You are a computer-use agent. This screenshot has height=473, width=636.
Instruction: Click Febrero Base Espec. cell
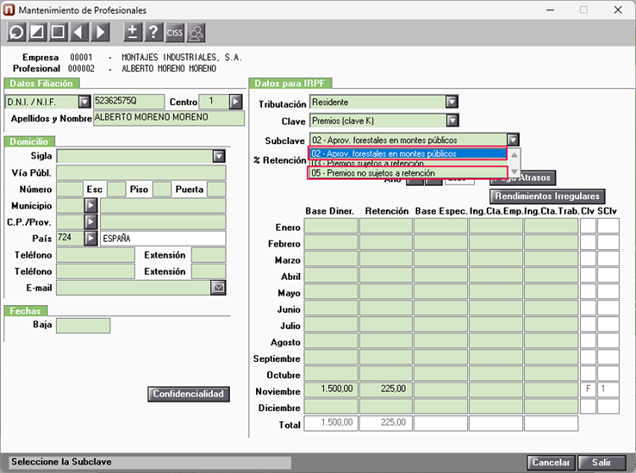point(440,243)
